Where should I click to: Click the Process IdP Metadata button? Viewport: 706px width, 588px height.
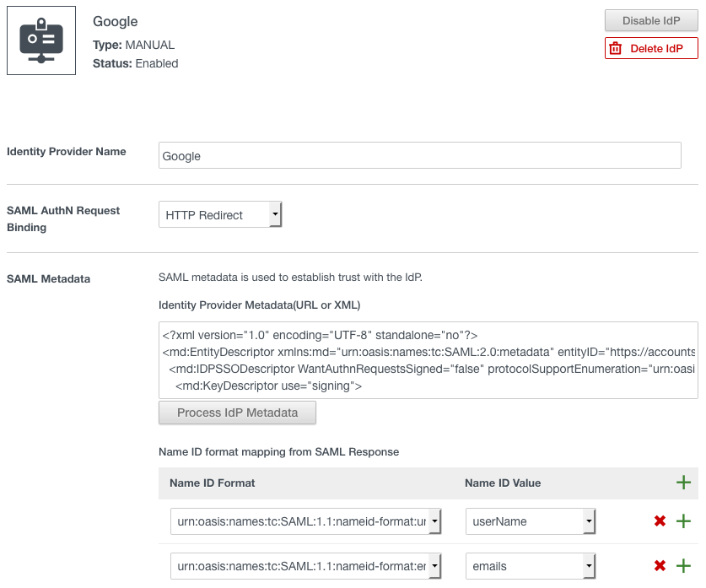coord(237,413)
